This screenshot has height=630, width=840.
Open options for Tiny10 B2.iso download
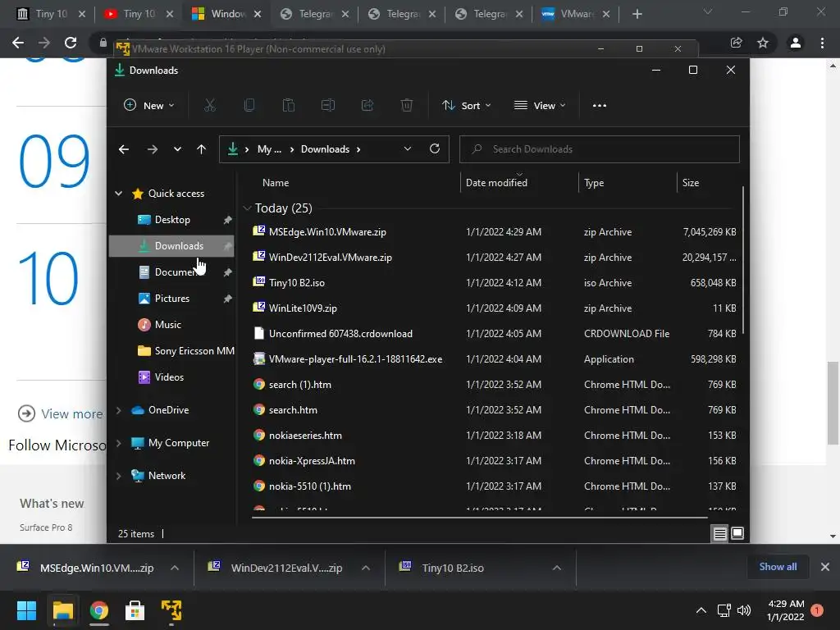point(557,568)
